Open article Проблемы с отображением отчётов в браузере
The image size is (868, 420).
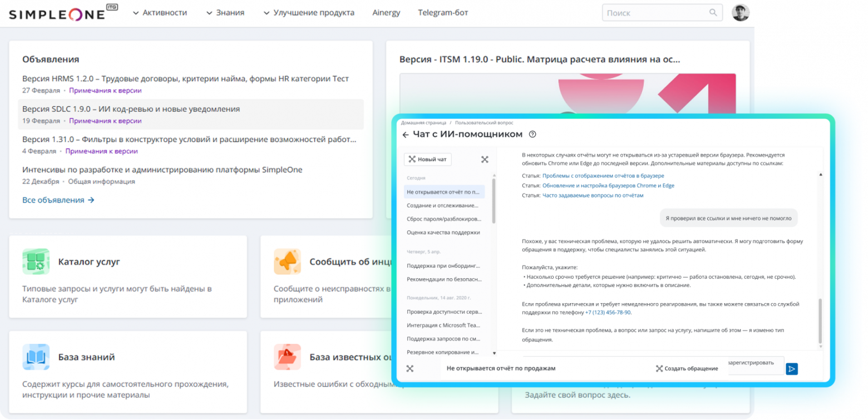point(603,175)
